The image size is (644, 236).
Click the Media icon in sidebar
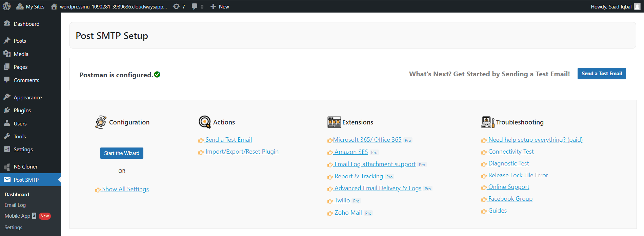(x=7, y=54)
